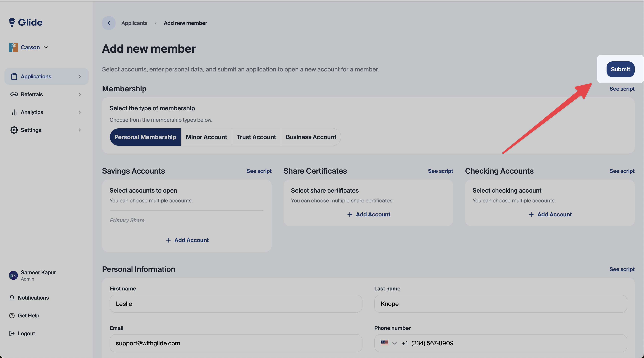This screenshot has height=358, width=644.
Task: Choose Business Account membership option
Action: [311, 137]
